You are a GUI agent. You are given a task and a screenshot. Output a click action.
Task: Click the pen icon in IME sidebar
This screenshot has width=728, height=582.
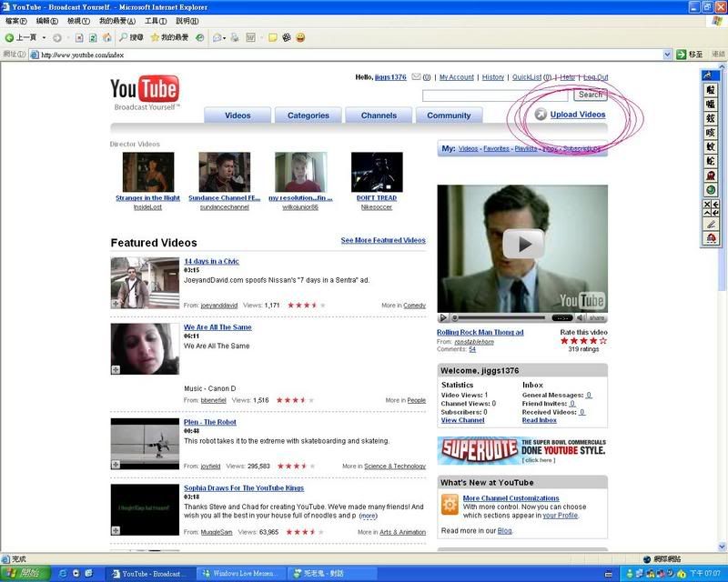tap(711, 225)
